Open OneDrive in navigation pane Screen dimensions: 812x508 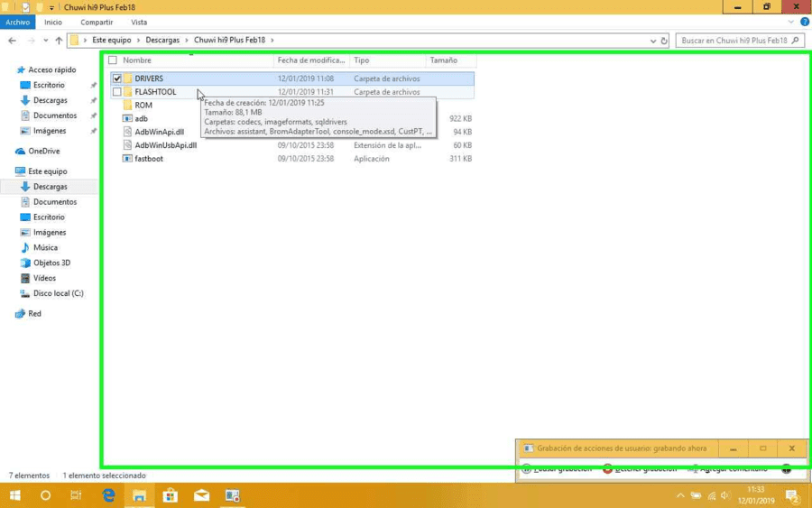pos(43,151)
